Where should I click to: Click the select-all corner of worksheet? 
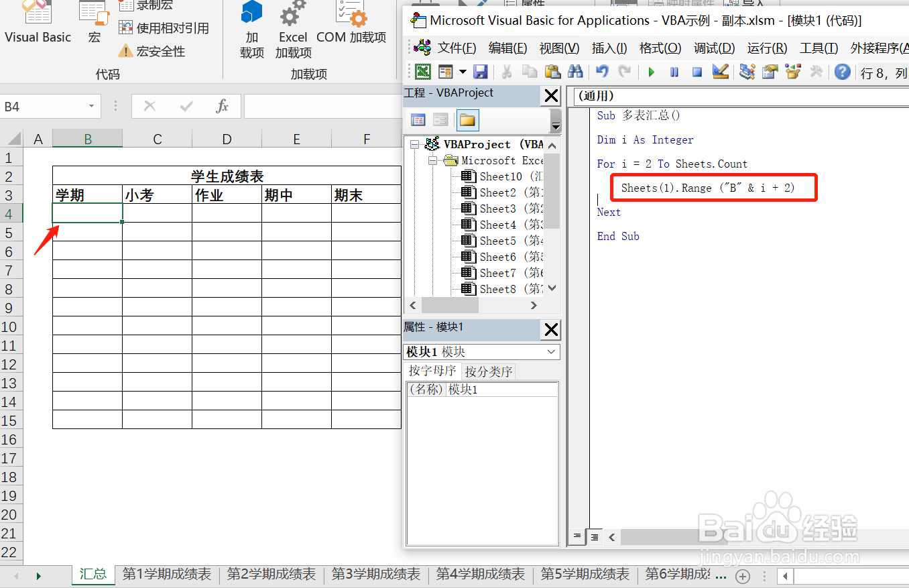point(11,139)
